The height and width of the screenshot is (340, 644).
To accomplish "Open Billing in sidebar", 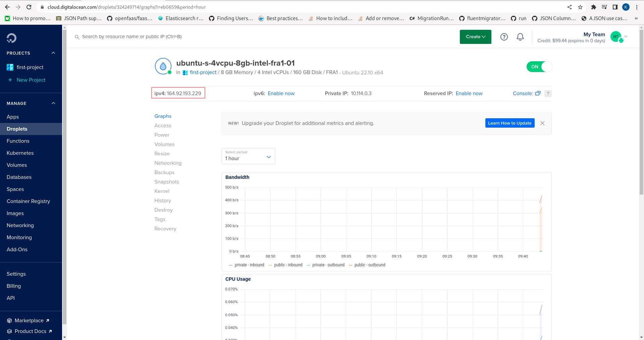I will point(14,286).
